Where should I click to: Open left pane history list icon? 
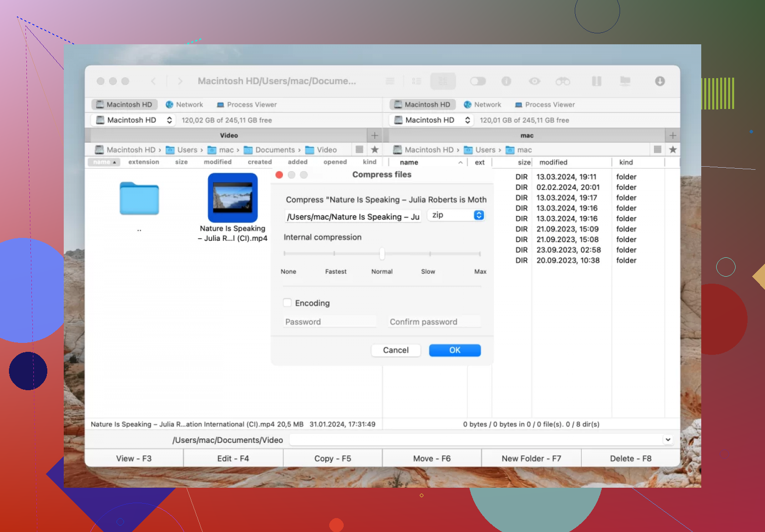359,149
